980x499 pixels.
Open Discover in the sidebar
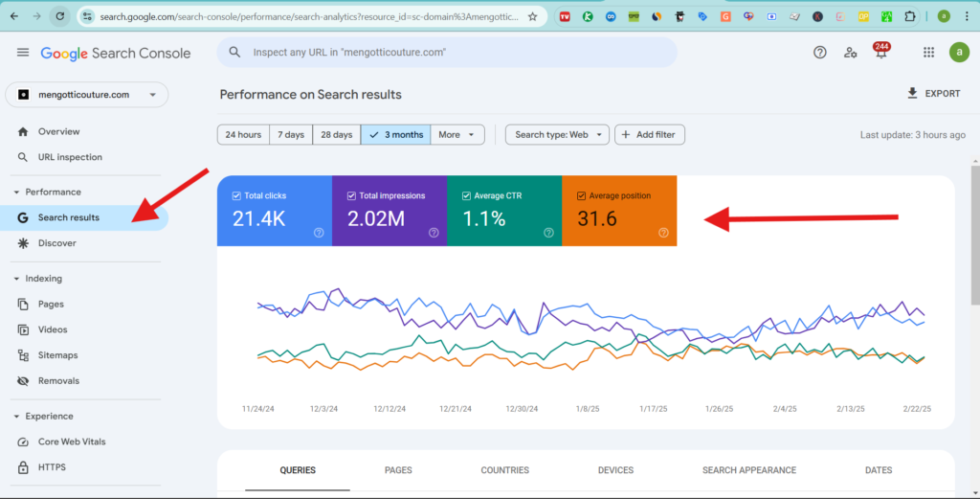coord(84,243)
